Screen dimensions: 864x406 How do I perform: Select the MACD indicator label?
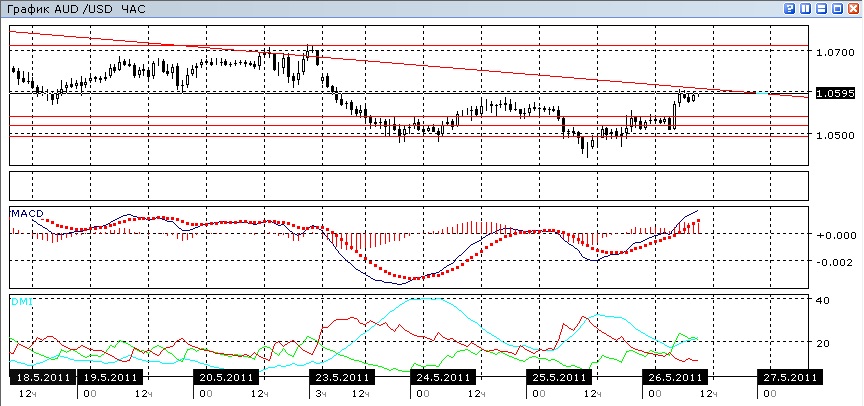[x=28, y=214]
